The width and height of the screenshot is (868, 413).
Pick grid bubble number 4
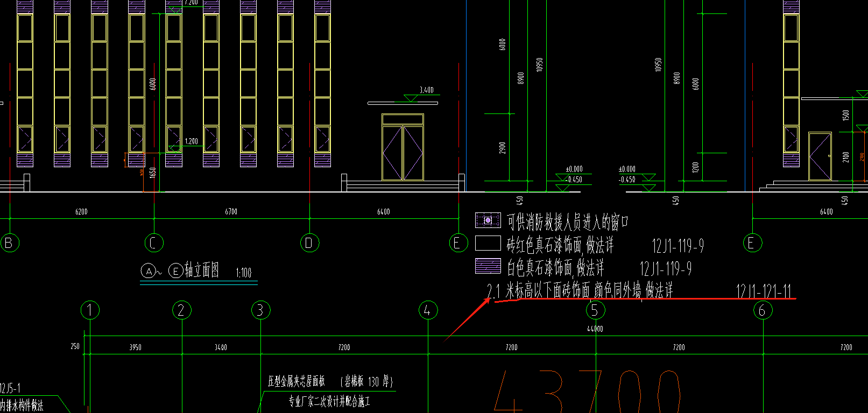pos(428,310)
